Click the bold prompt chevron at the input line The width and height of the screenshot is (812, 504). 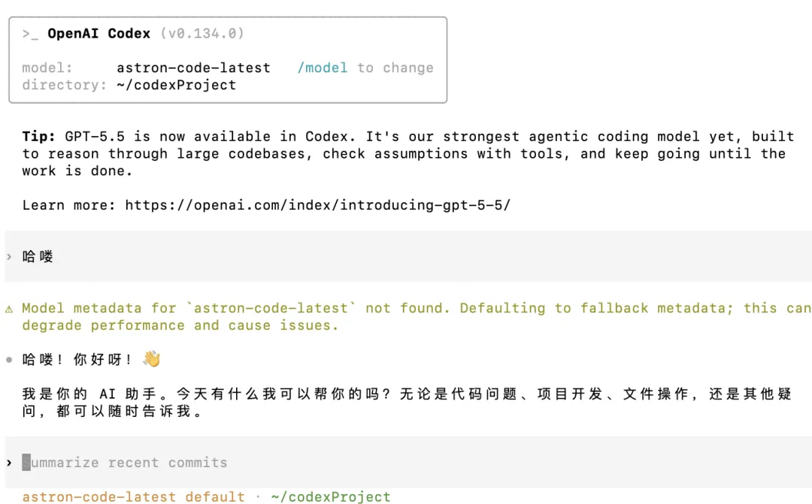coord(9,463)
